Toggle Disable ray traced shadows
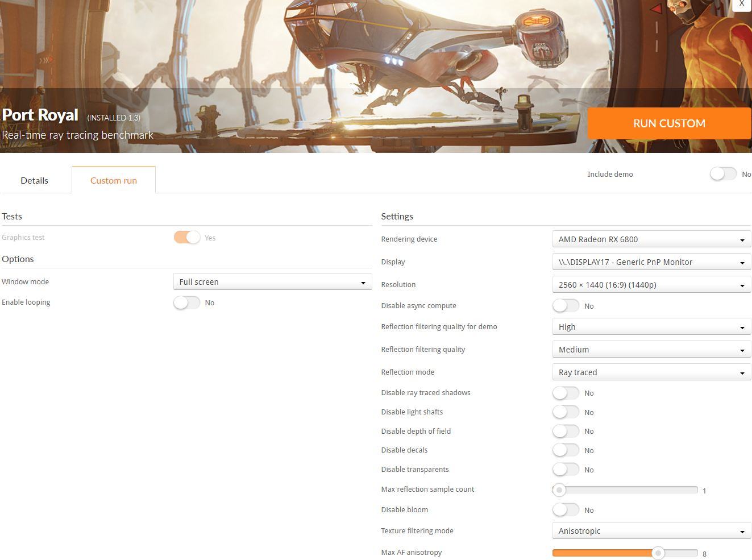Screen dimensions: 752x560 (x=566, y=393)
